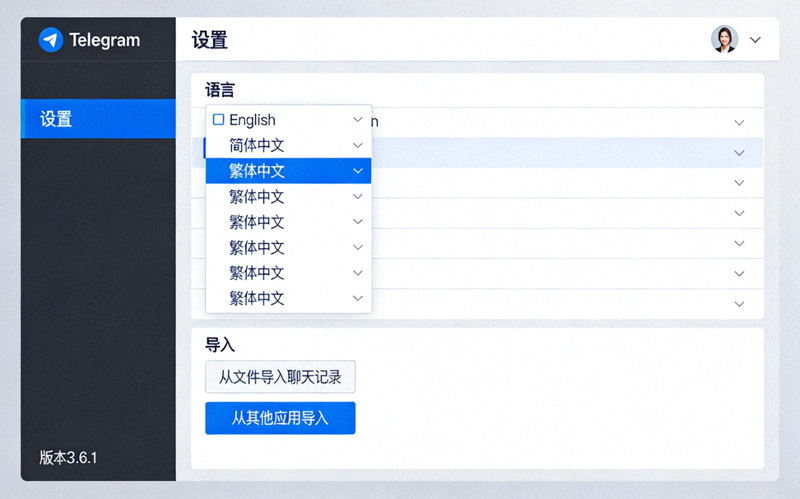Image resolution: width=800 pixels, height=499 pixels.
Task: Click the Telegram app name text
Action: coord(105,40)
